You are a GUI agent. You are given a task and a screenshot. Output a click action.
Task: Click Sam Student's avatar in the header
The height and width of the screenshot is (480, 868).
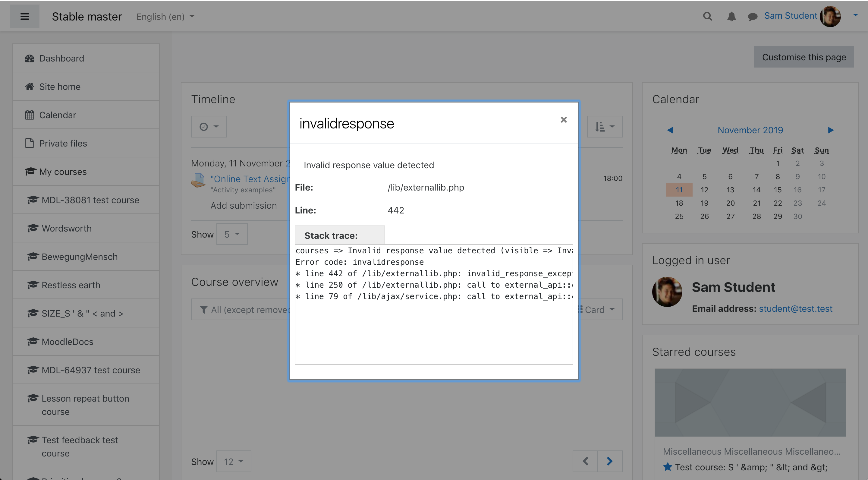click(x=830, y=16)
